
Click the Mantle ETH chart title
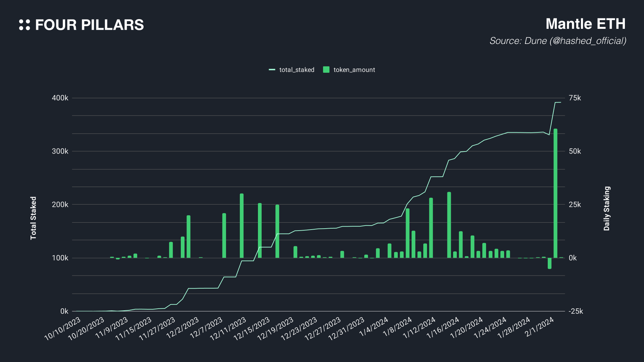pos(585,24)
